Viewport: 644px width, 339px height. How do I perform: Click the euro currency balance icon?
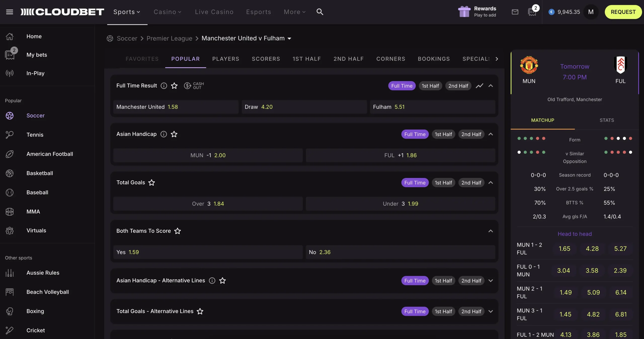(x=551, y=12)
